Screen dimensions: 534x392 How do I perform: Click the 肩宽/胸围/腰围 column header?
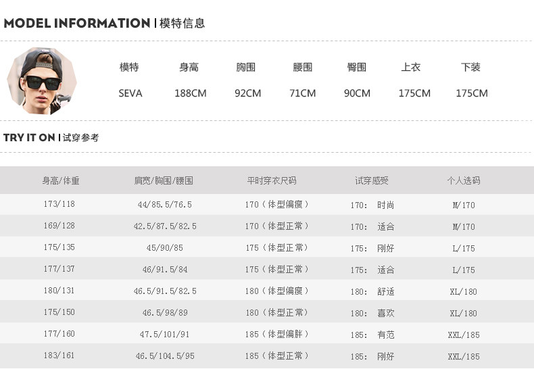(x=164, y=180)
